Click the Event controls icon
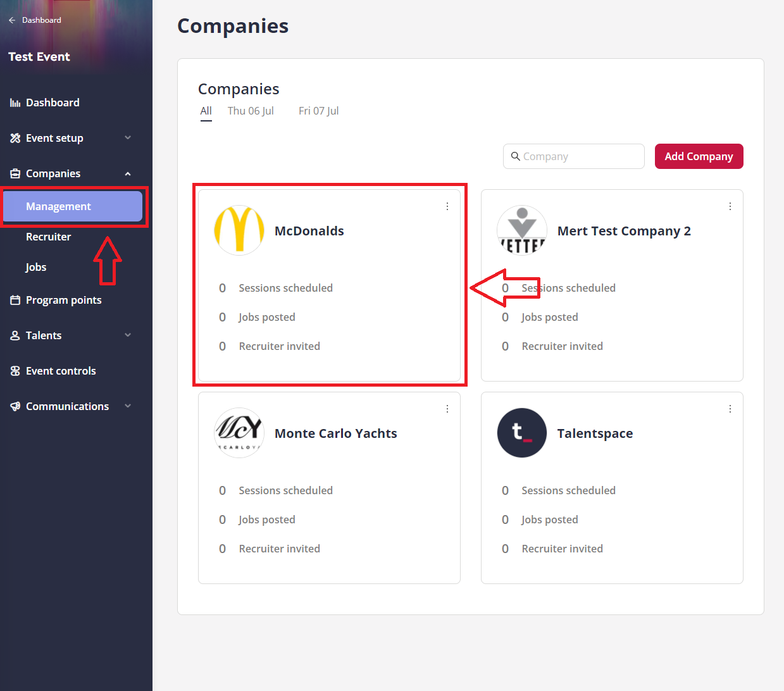Image resolution: width=784 pixels, height=691 pixels. [x=15, y=371]
